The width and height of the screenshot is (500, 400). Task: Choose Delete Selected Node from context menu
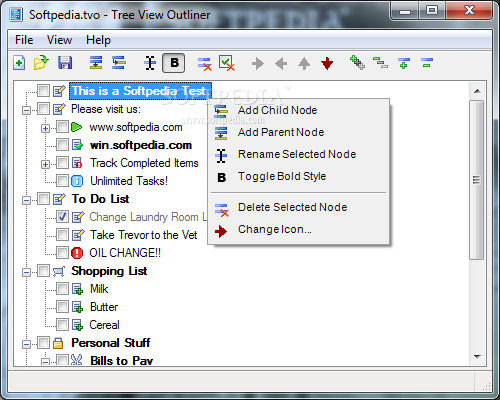click(299, 207)
